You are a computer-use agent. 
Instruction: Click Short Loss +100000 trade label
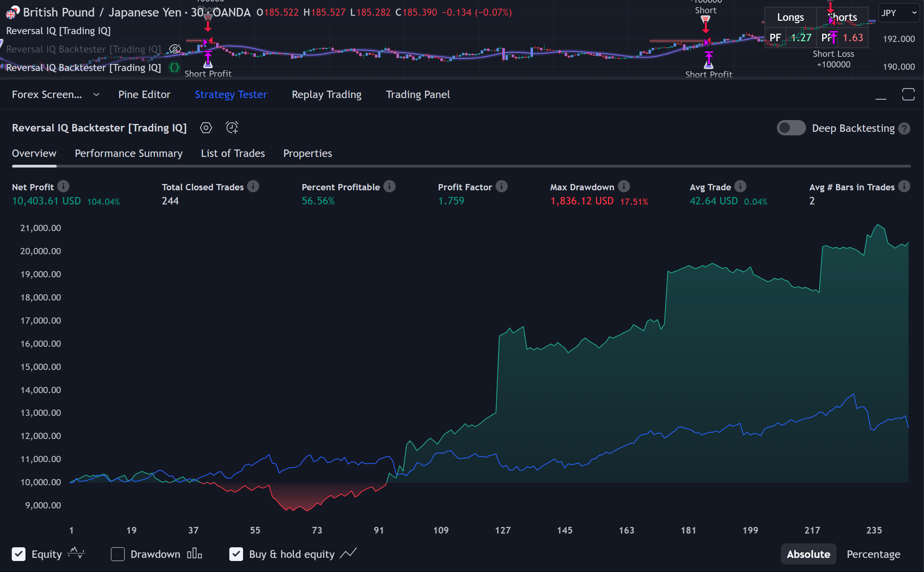point(833,59)
